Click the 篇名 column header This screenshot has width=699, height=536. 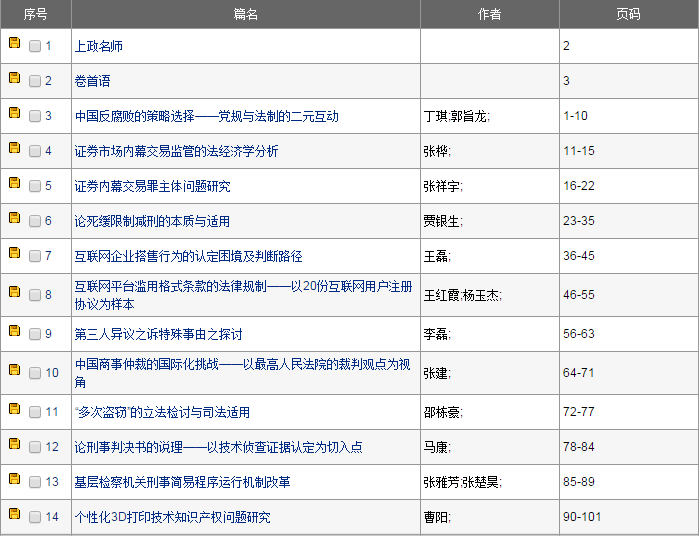click(246, 14)
